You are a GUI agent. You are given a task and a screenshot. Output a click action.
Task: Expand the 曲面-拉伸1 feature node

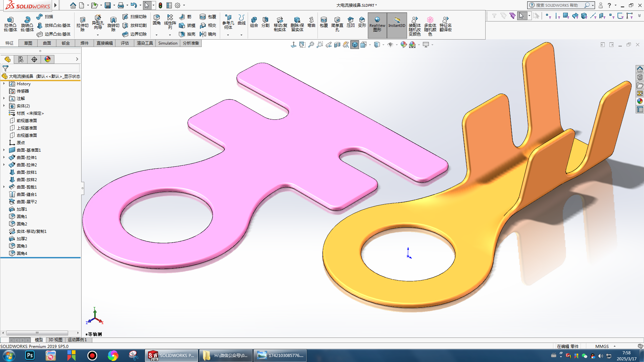click(x=4, y=157)
